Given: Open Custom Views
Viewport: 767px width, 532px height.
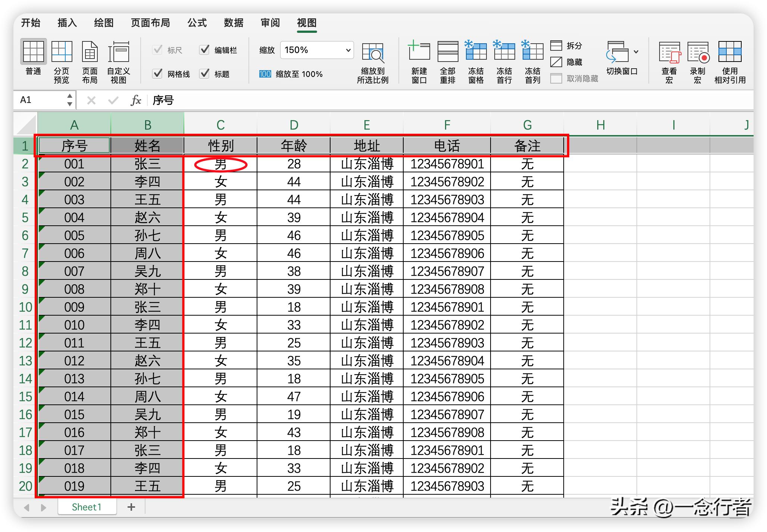Looking at the screenshot, I should point(118,52).
